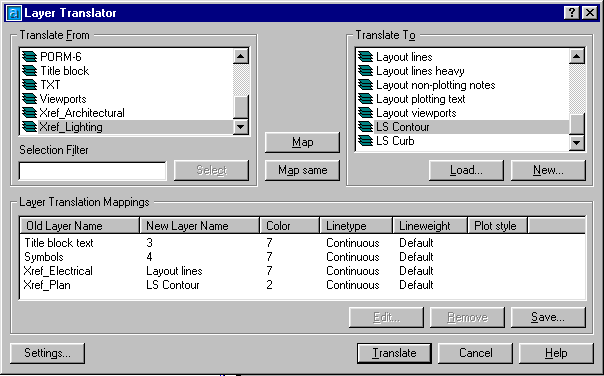604x376 pixels.
Task: Click the Linetype column header
Action: click(x=356, y=226)
